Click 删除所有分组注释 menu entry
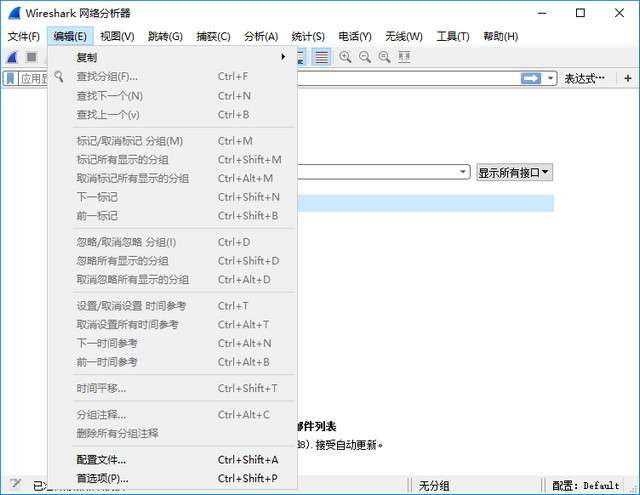This screenshot has width=640, height=495. tap(172, 433)
